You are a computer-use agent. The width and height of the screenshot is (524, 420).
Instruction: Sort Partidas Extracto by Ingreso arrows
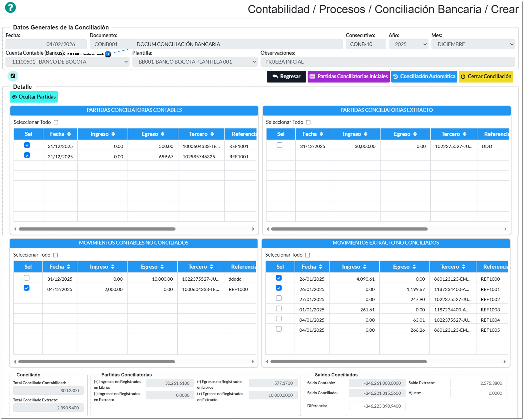point(366,134)
